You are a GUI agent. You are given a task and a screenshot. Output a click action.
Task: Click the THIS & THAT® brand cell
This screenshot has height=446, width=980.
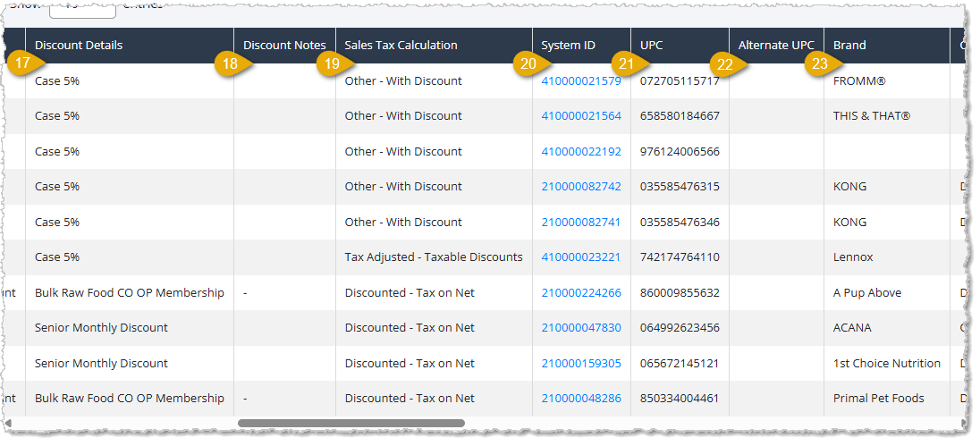tap(887, 115)
